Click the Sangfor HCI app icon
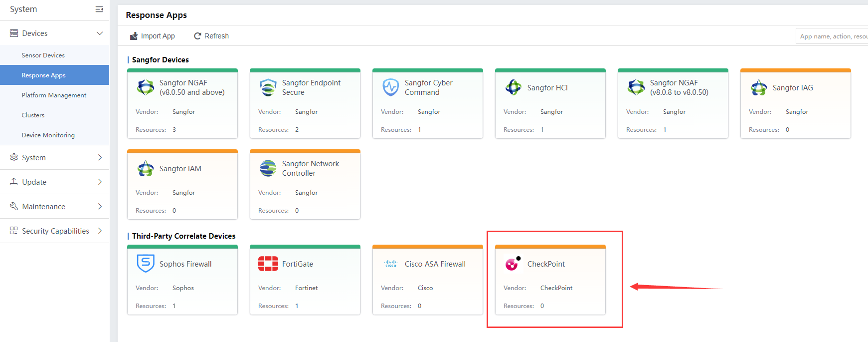Viewport: 868px width, 342px height. click(513, 87)
